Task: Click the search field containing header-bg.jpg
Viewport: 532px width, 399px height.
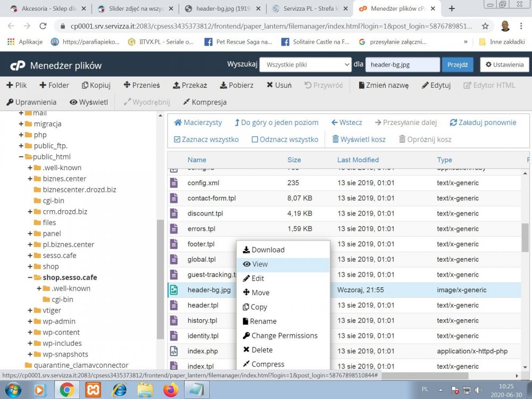Action: [402, 64]
